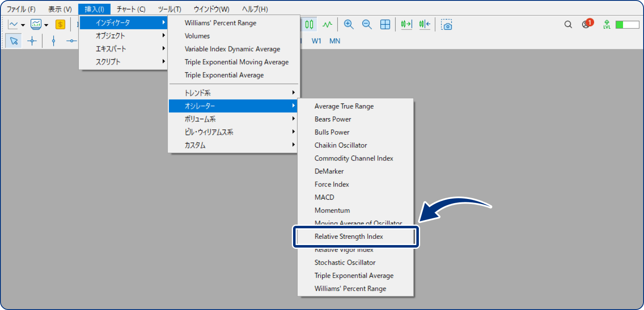This screenshot has width=644, height=310.
Task: Select the crosshair tool
Action: tap(32, 41)
